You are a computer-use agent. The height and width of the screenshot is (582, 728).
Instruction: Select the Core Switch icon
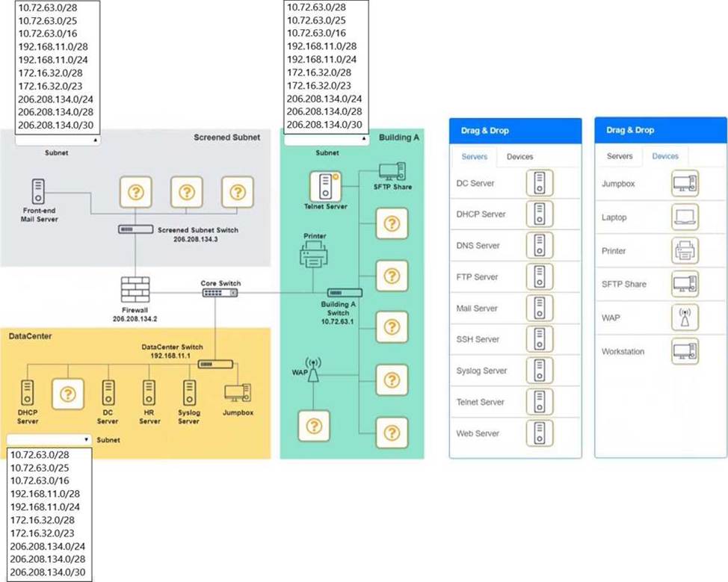pos(218,294)
